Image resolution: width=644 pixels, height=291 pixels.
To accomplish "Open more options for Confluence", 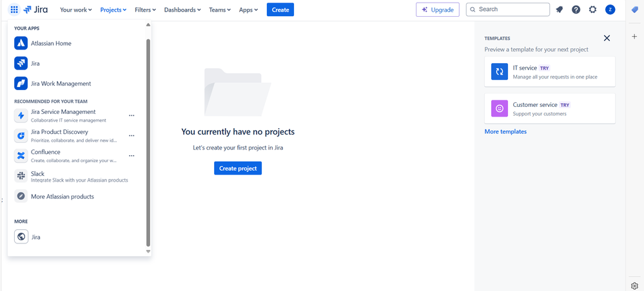I will tap(132, 156).
